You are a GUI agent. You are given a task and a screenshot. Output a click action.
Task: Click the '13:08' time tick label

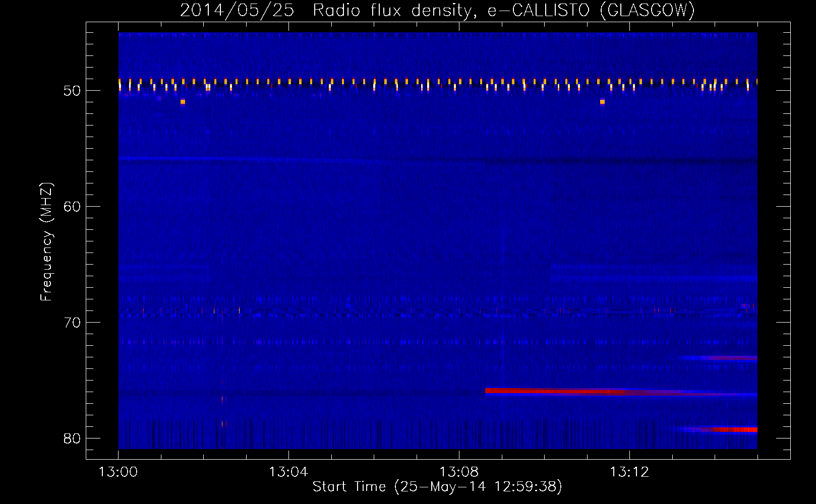(459, 472)
